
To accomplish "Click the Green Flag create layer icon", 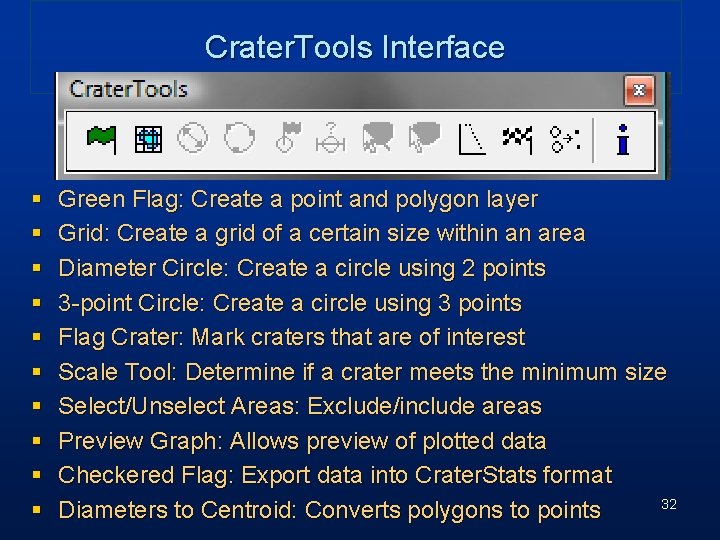I will (101, 139).
